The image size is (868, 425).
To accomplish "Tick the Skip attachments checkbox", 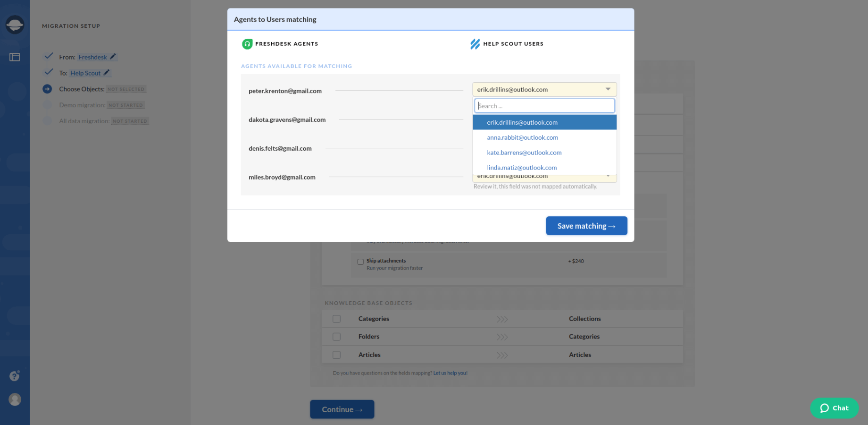I will (360, 262).
